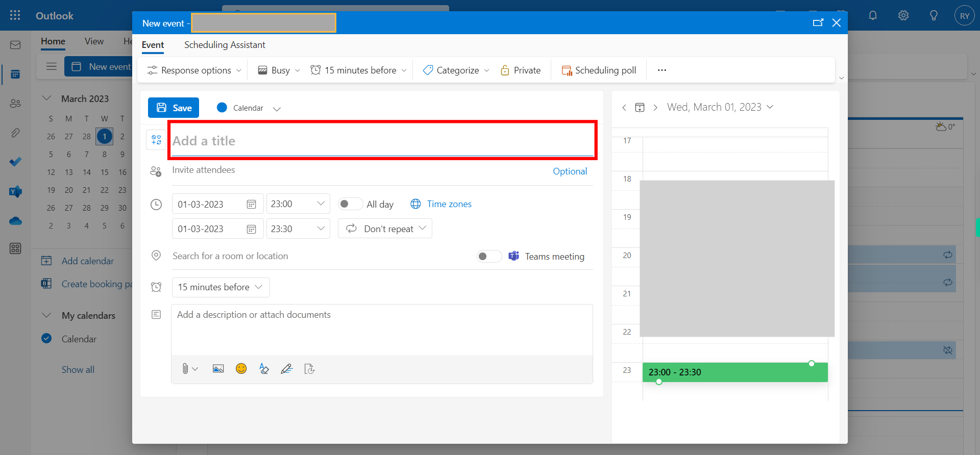980x455 pixels.
Task: Click Show all calendars link
Action: tap(78, 369)
